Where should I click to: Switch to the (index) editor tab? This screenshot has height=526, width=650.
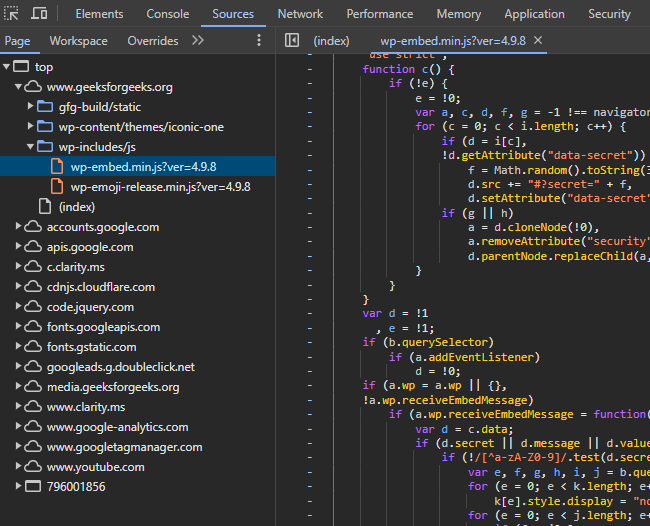pyautogui.click(x=331, y=41)
